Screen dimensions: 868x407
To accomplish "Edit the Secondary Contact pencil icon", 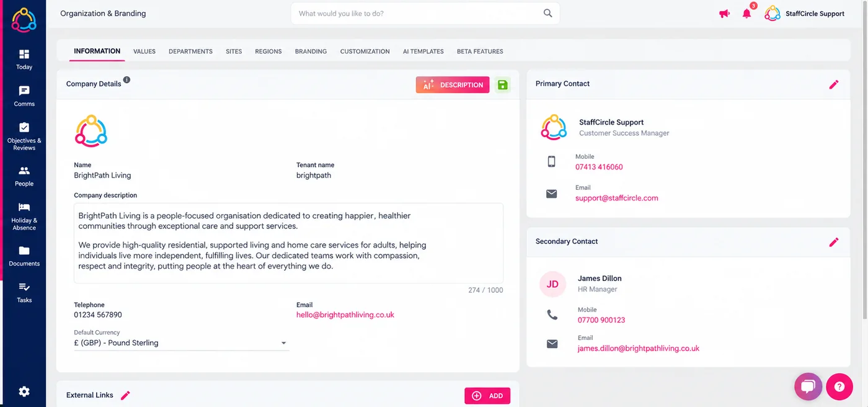I will [x=834, y=242].
